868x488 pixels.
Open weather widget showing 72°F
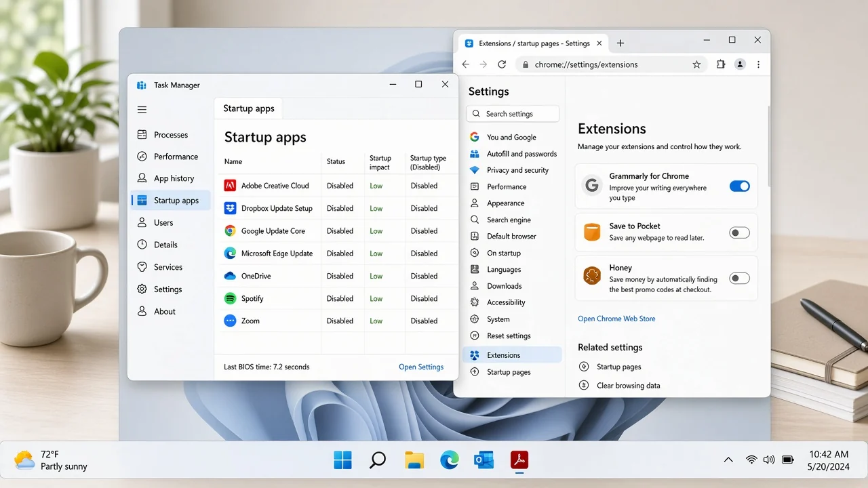coord(51,460)
